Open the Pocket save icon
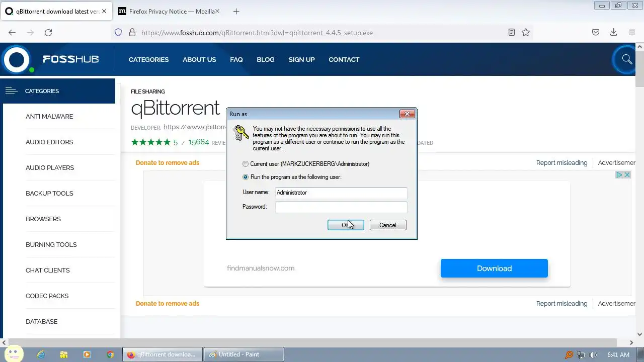The height and width of the screenshot is (362, 644). 596,32
